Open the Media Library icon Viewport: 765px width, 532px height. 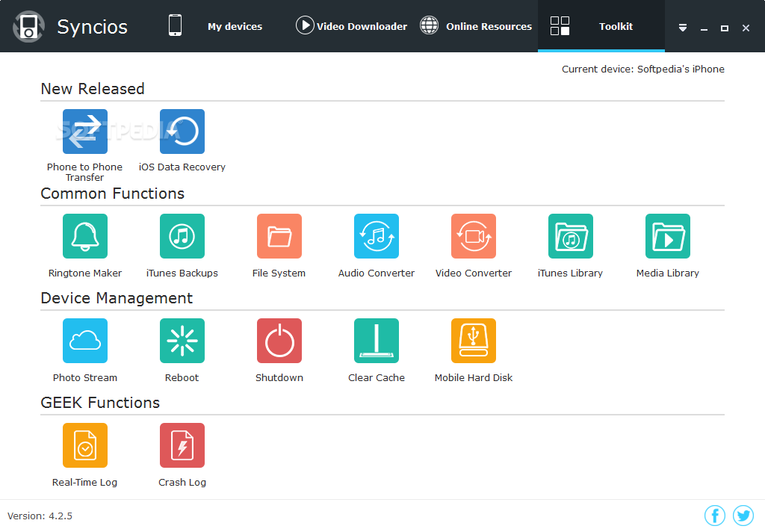[667, 236]
